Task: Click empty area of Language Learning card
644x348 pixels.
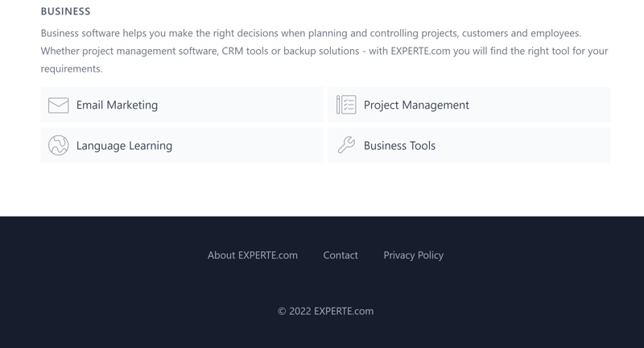Action: click(246, 146)
